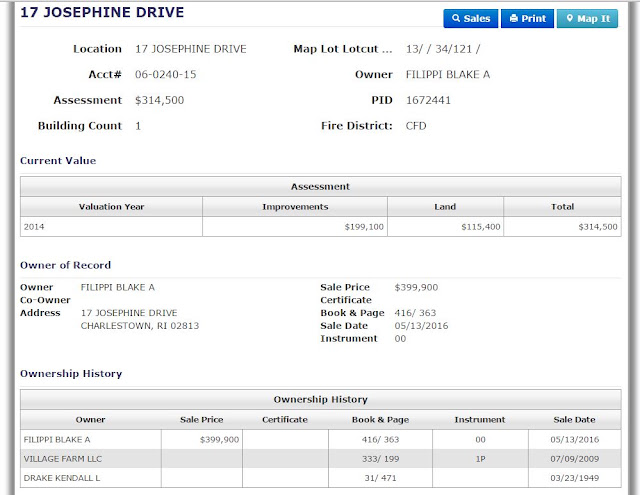Select the FILIPPI BLAKE A history row
640x495 pixels.
point(321,440)
